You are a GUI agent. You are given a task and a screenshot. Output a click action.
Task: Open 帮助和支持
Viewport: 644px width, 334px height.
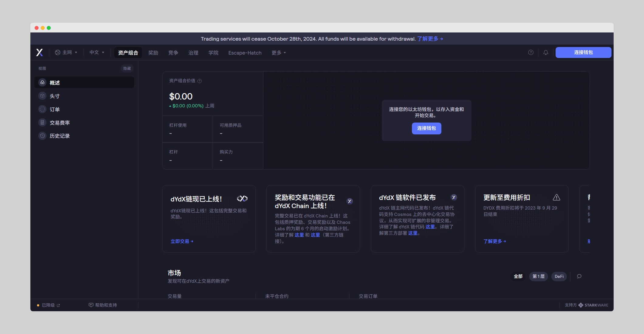click(x=103, y=305)
